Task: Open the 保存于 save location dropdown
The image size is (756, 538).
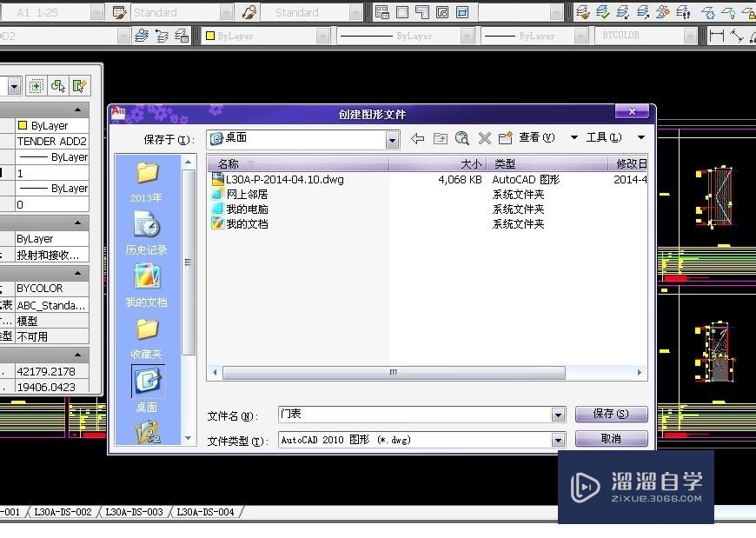Action: coord(391,139)
